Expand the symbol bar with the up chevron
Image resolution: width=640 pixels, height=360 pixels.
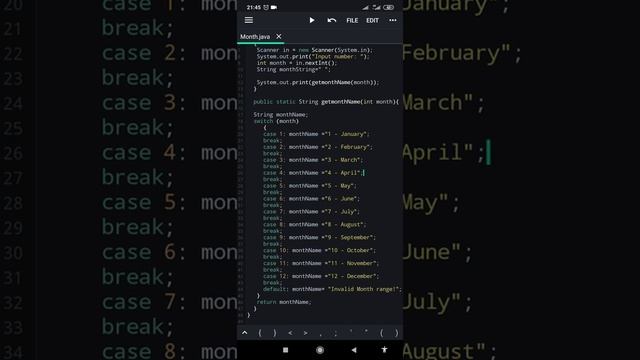244,333
